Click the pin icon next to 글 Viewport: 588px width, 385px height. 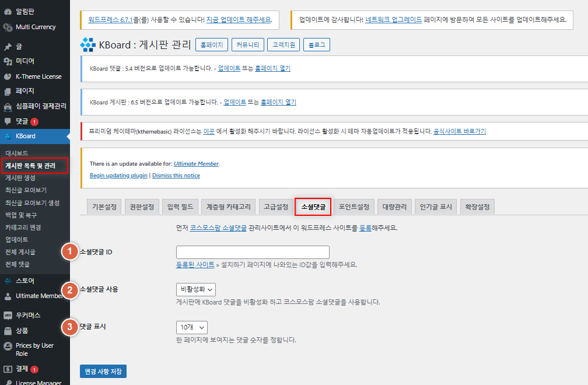click(8, 47)
